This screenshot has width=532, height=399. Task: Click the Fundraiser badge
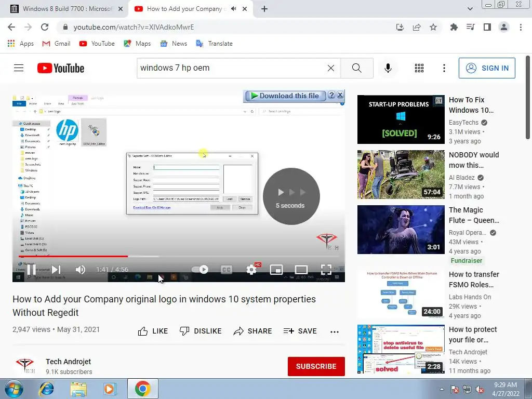466,261
